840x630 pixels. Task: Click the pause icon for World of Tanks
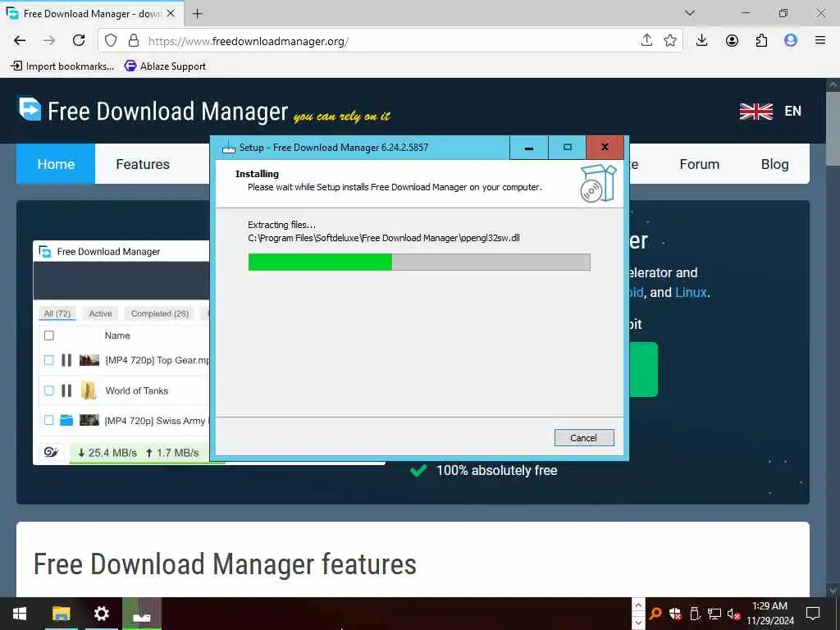pyautogui.click(x=66, y=390)
